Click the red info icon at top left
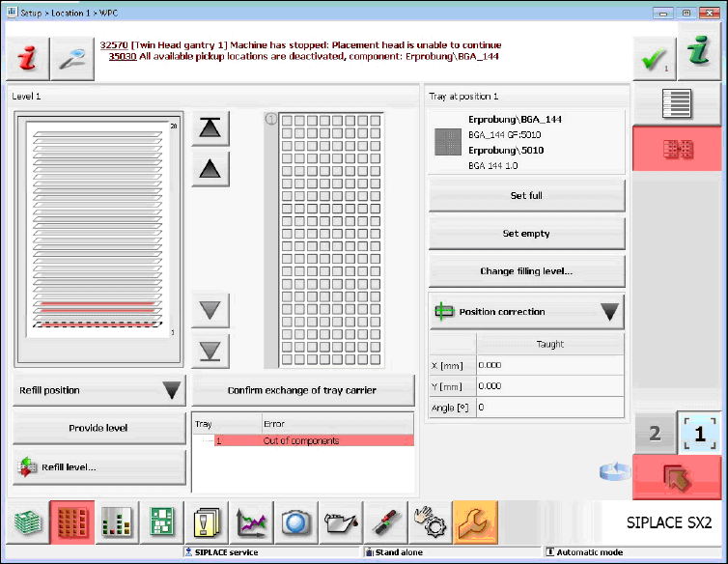 [26, 60]
